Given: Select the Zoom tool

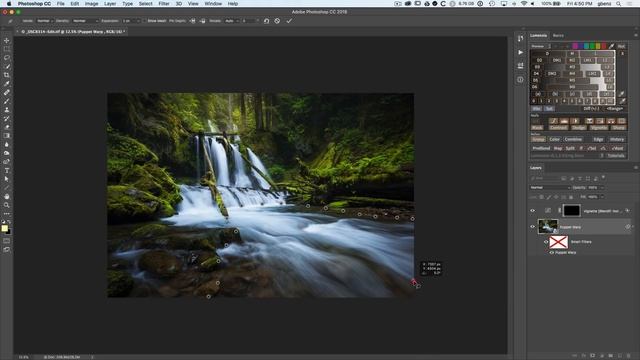Looking at the screenshot, I should 7,205.
